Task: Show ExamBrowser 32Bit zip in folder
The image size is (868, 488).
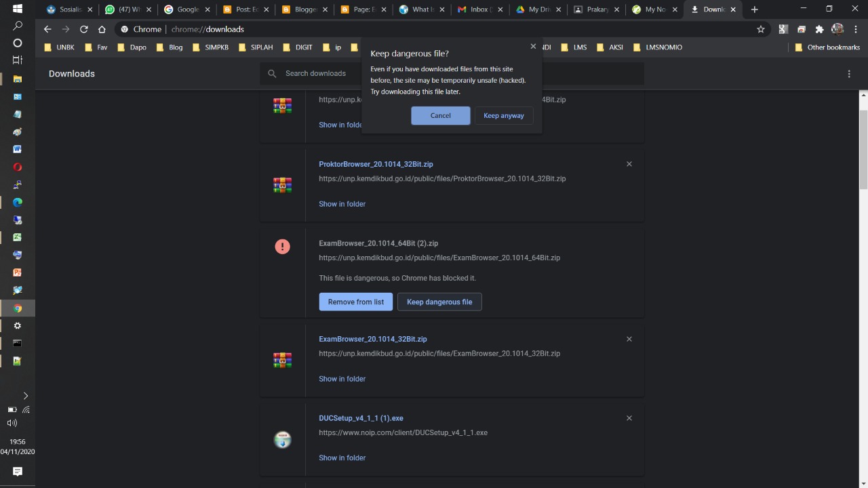Action: point(342,379)
